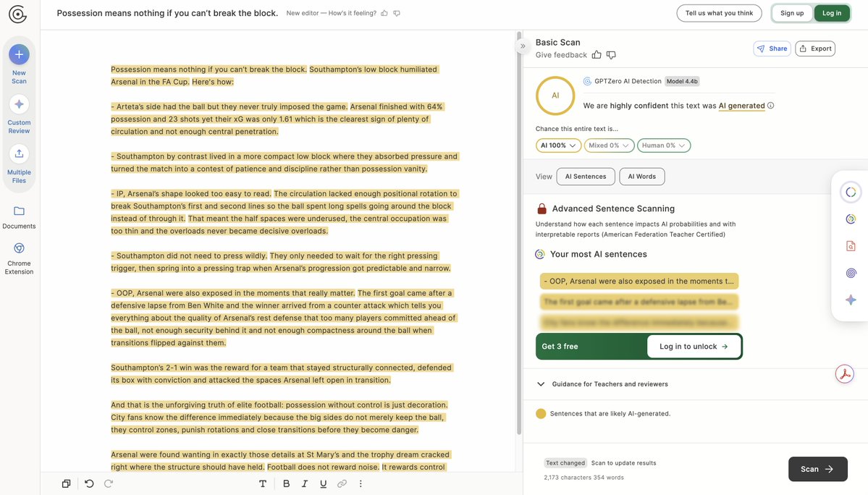Click the Sign up button
The image size is (868, 495).
pos(792,13)
